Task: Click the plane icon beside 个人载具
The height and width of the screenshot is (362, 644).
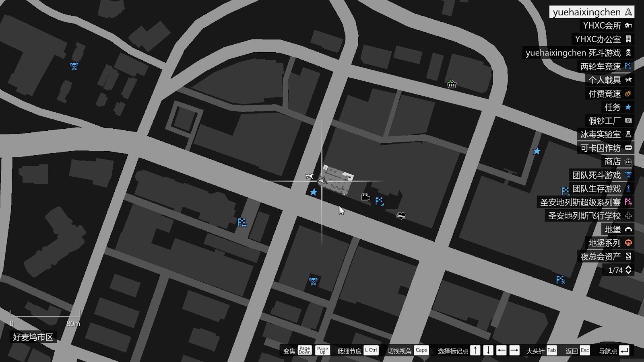Action: pos(628,80)
